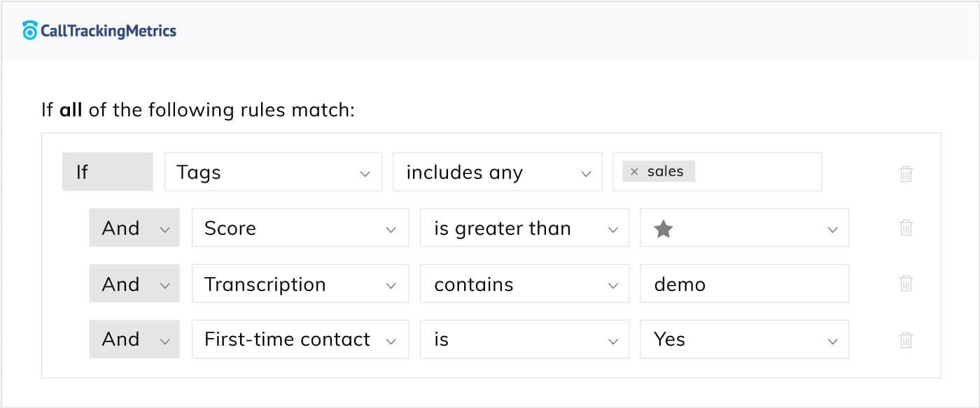Delete the Tags rule with trash icon
This screenshot has width=980, height=408.
(x=906, y=174)
